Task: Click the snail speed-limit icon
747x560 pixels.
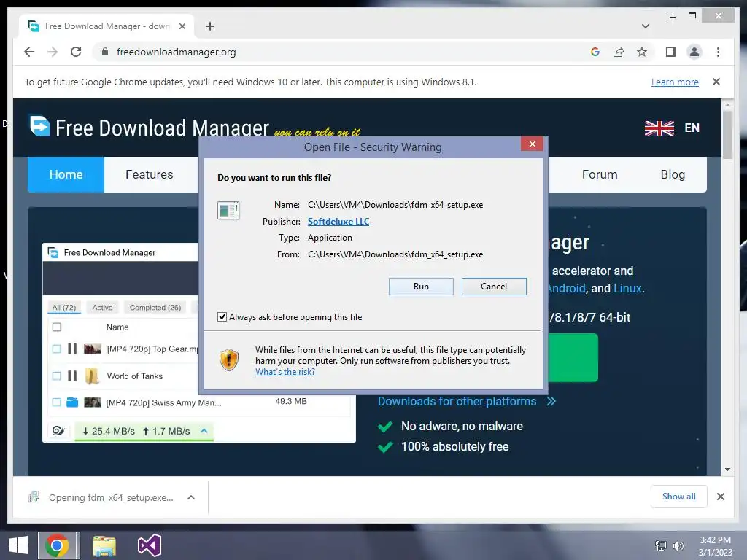Action: (x=58, y=431)
